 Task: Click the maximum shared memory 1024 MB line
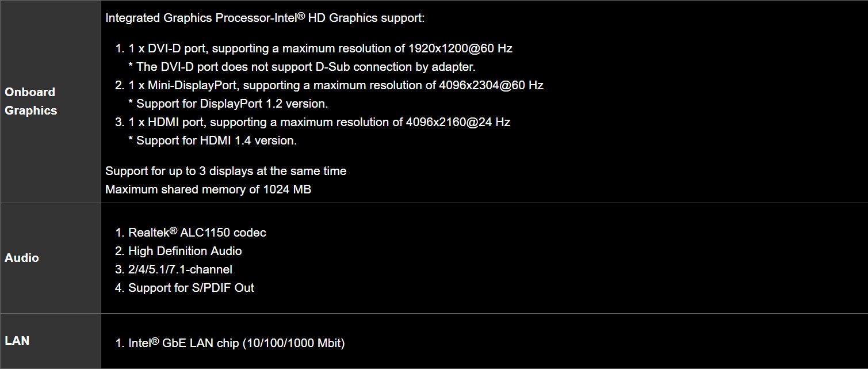pos(208,189)
